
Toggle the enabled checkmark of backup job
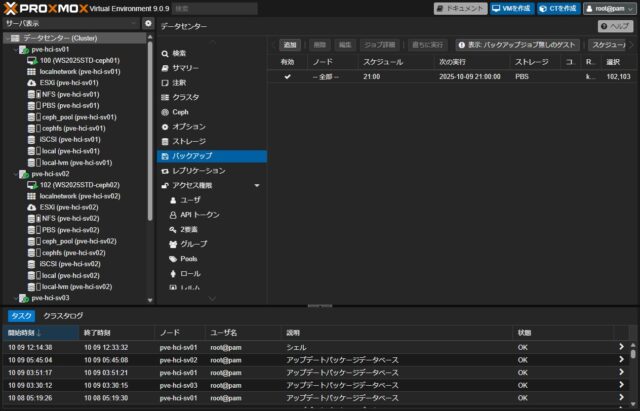(288, 76)
